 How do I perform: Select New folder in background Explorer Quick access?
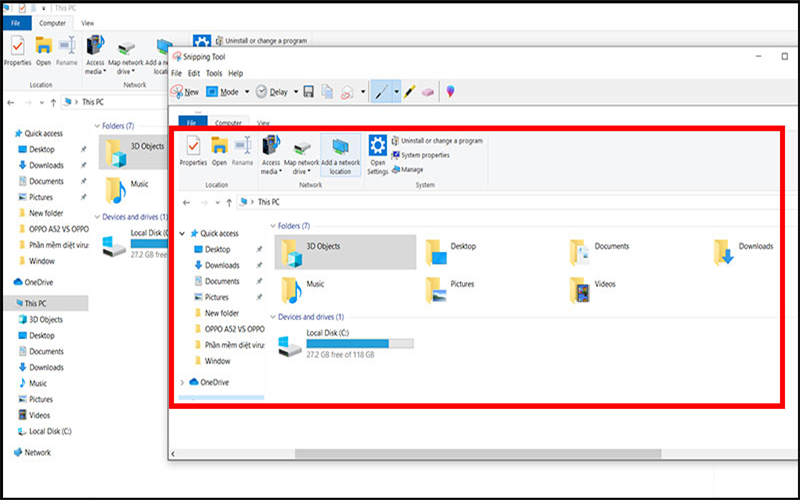(x=41, y=213)
